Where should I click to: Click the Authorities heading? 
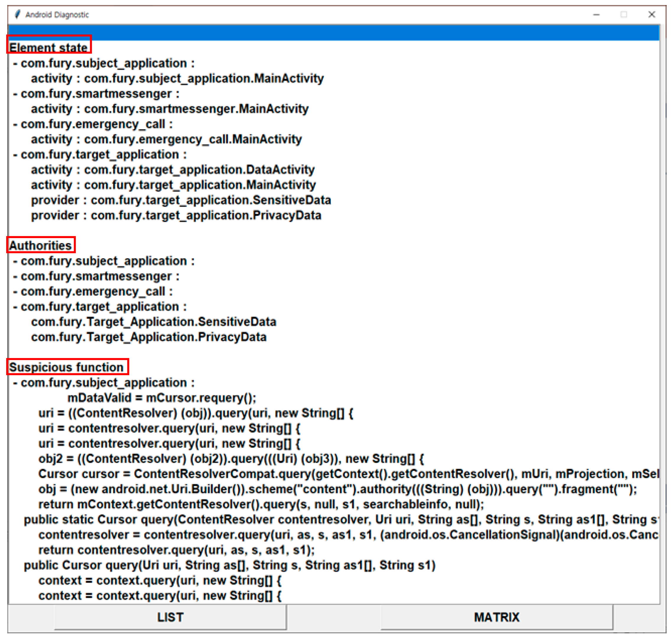pyautogui.click(x=40, y=245)
